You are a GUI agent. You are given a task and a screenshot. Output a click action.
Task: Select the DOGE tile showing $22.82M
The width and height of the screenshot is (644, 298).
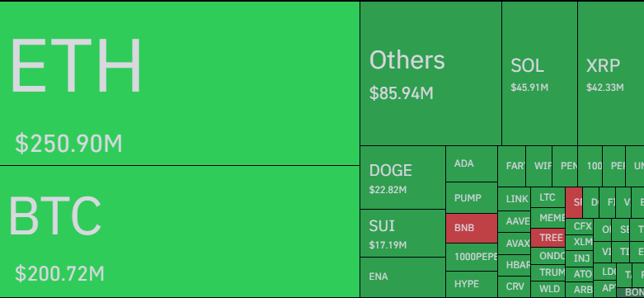[402, 177]
